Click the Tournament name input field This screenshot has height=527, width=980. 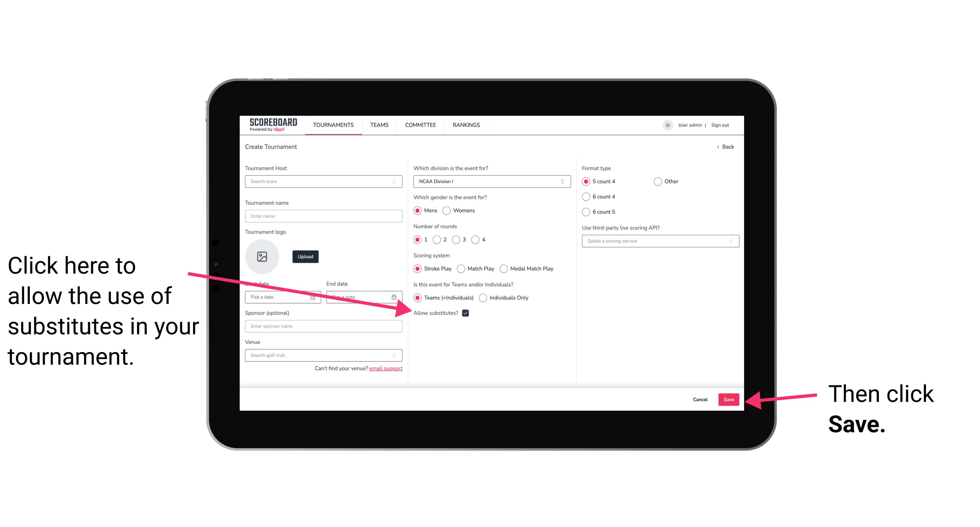[x=324, y=216]
